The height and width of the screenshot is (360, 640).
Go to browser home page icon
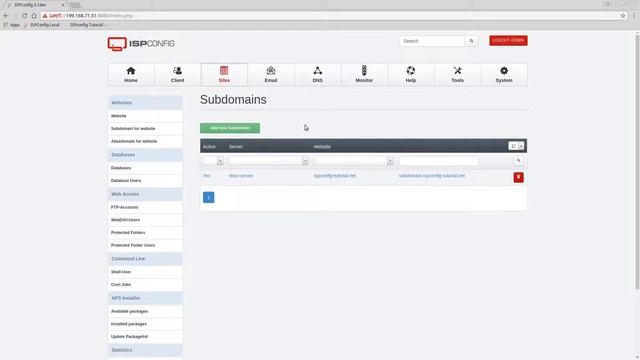pos(34,16)
